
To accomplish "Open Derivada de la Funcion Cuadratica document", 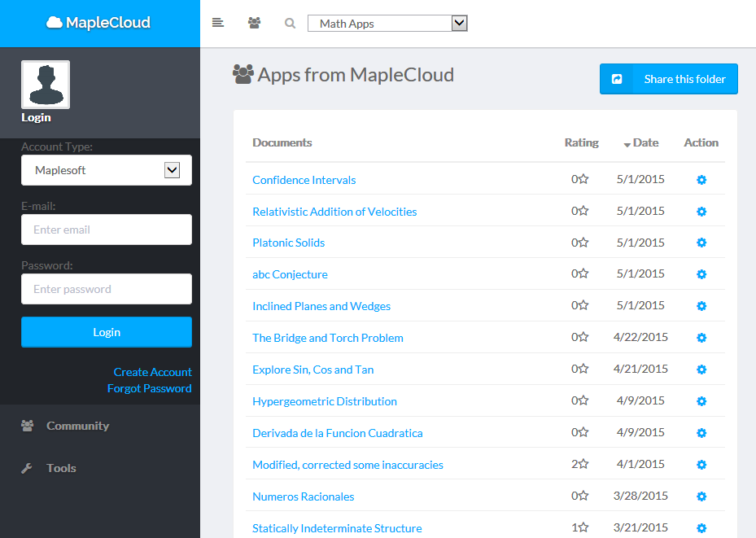I will point(338,433).
